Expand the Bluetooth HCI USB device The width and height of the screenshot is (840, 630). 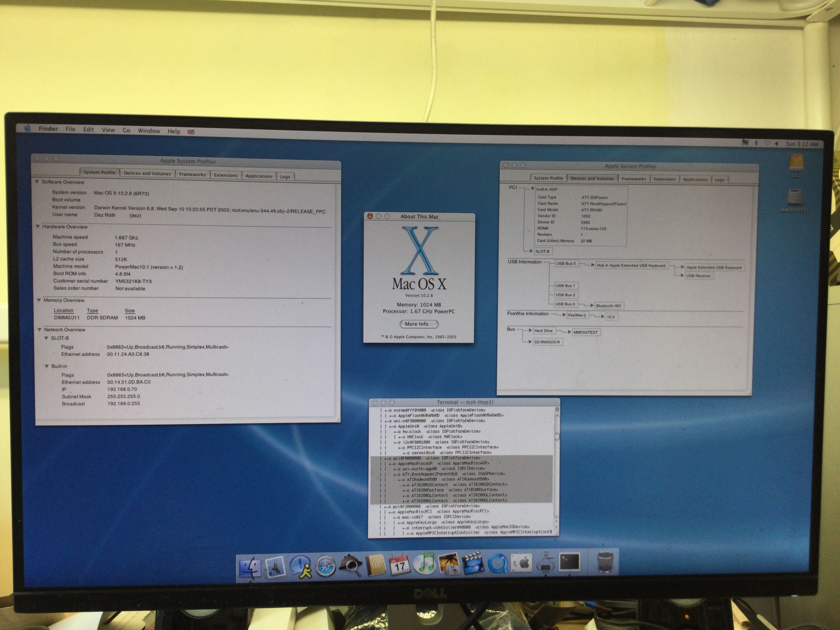[x=592, y=305]
